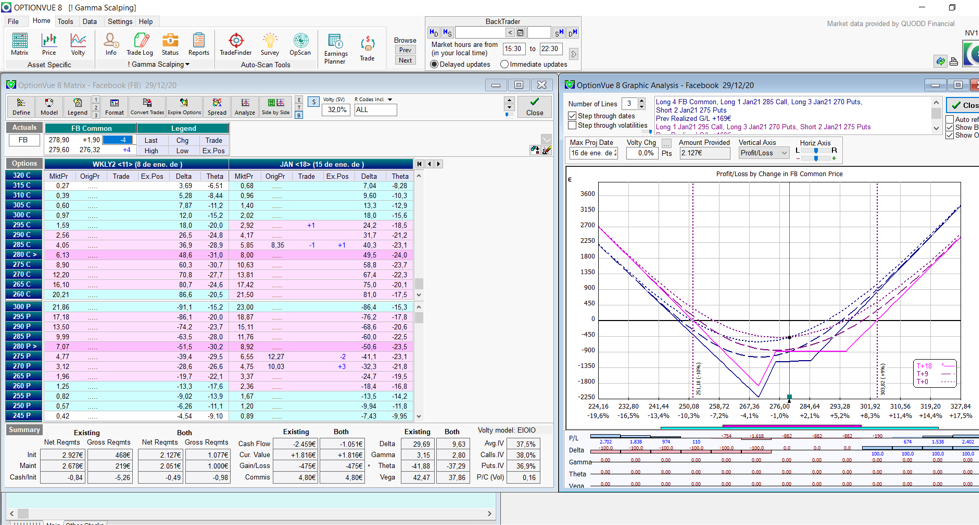
Task: Show next expiration month arrow
Action: [439, 164]
